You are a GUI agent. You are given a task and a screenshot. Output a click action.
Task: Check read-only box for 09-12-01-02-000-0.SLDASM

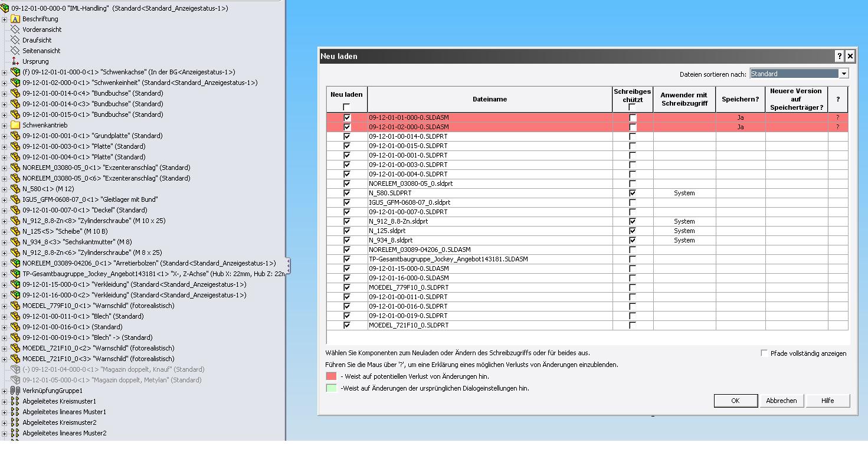(633, 127)
